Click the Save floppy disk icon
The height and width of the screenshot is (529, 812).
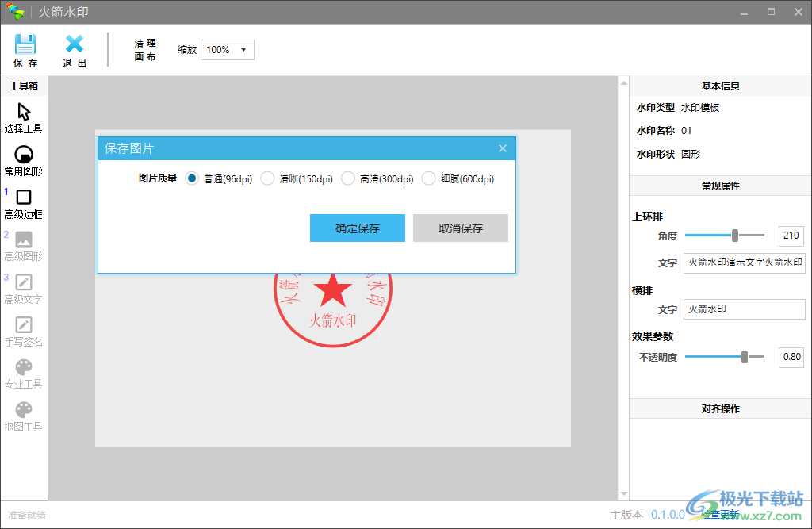tap(25, 44)
